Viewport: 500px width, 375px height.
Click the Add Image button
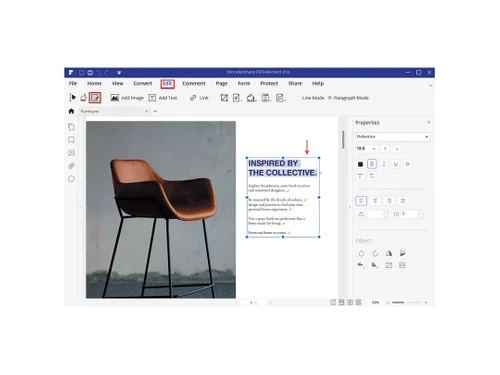click(127, 98)
